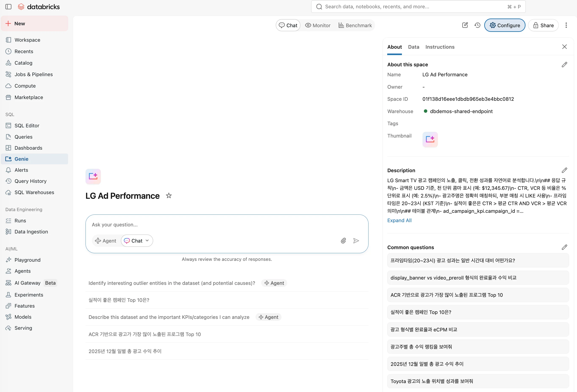This screenshot has height=392, width=577.
Task: Open Agents in the sidebar
Action: click(34, 271)
